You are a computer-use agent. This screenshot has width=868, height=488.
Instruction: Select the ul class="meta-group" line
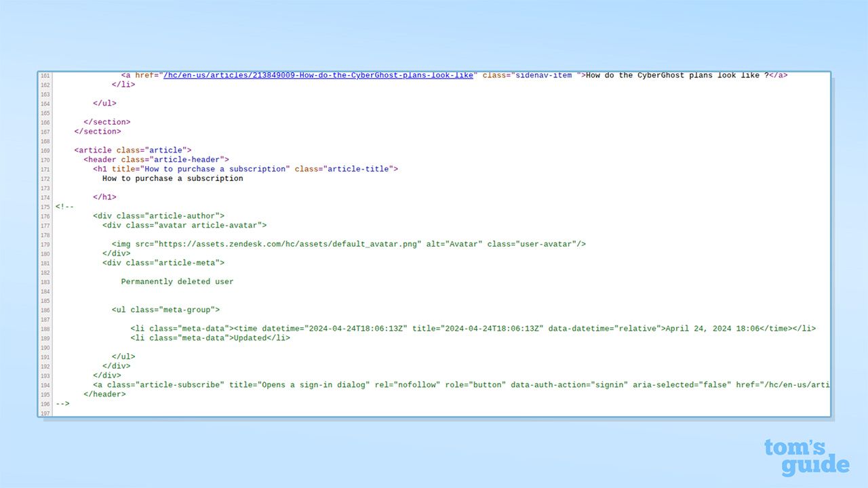(166, 310)
